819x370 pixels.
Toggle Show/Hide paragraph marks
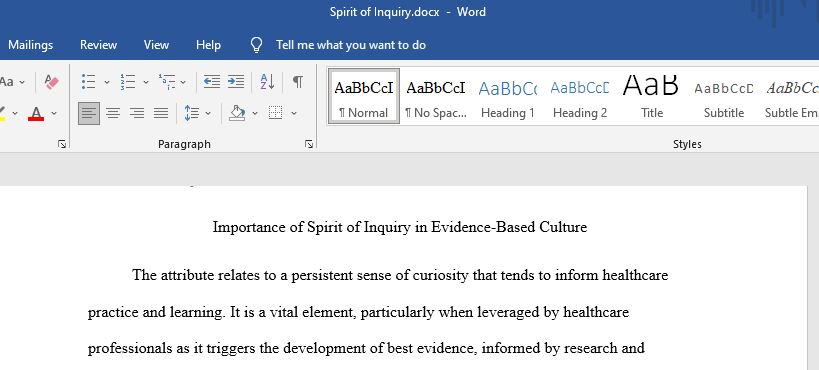pyautogui.click(x=298, y=82)
